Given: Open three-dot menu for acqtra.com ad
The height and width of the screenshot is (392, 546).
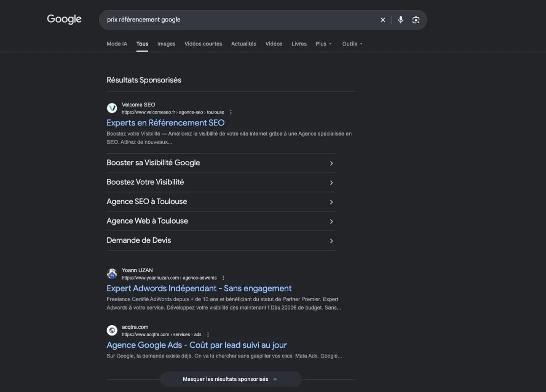Looking at the screenshot, I should [208, 334].
